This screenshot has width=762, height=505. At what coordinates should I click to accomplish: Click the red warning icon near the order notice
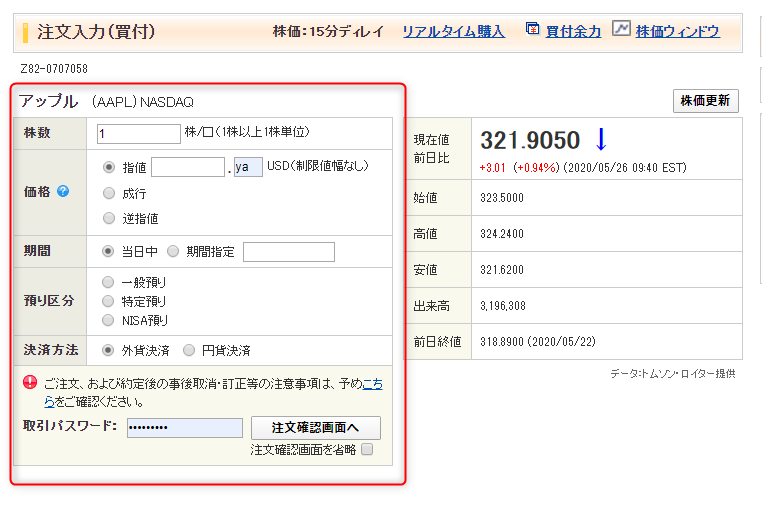pyautogui.click(x=30, y=383)
